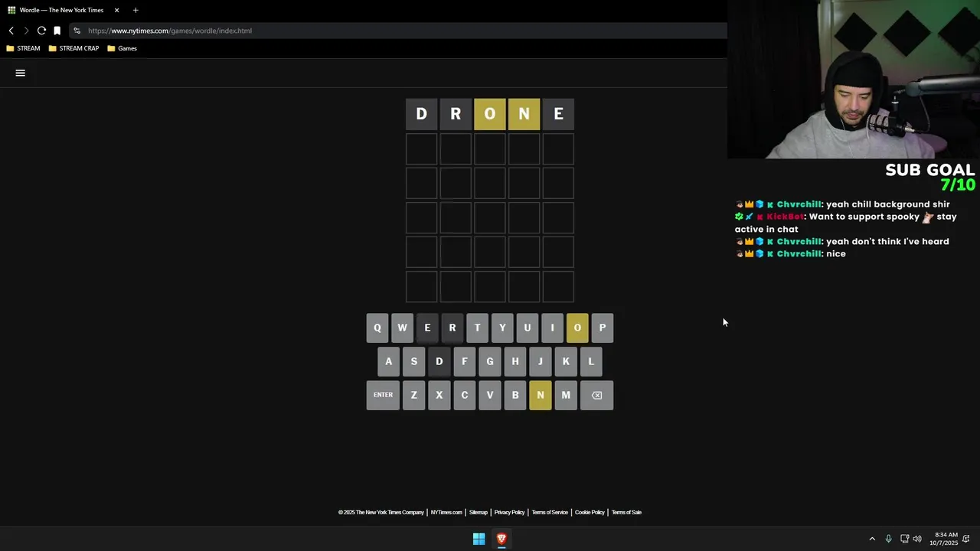This screenshot has height=551, width=980.
Task: Open the network tray icon
Action: click(904, 539)
